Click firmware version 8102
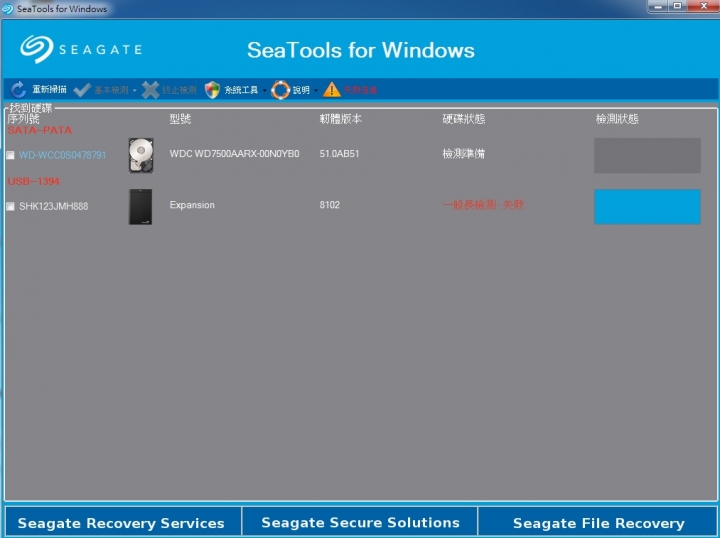720x538 pixels. [x=330, y=205]
